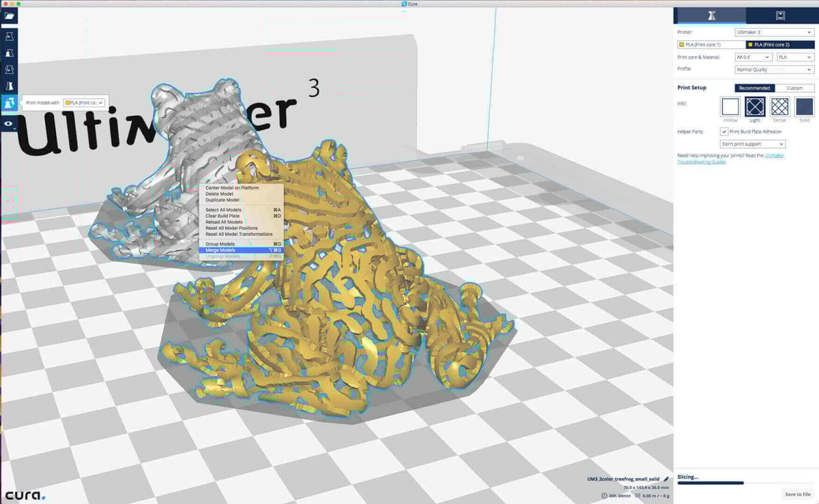The image size is (819, 504).
Task: Choose Solid infill option
Action: point(804,106)
